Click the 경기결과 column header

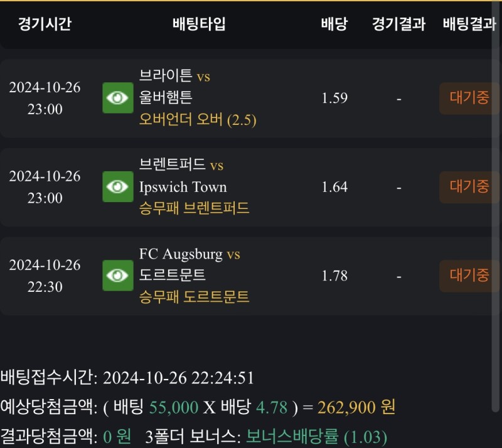point(398,24)
